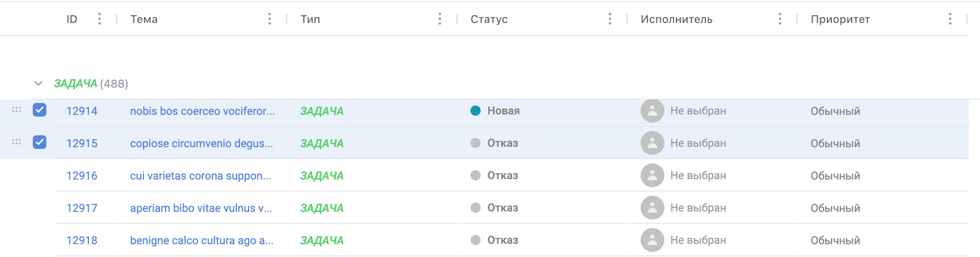Open the Исполнитель column three-dot menu
Viewport: 980px width, 257px height.
tap(780, 19)
